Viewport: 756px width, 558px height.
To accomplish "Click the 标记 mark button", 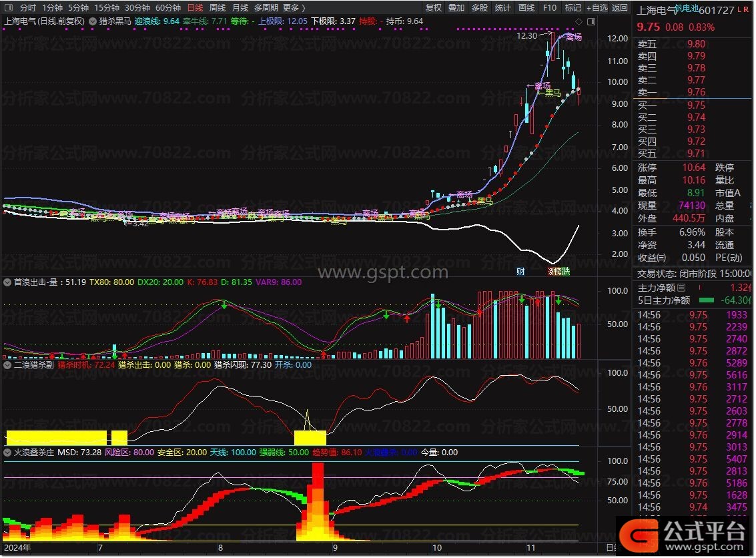I will click(x=573, y=8).
